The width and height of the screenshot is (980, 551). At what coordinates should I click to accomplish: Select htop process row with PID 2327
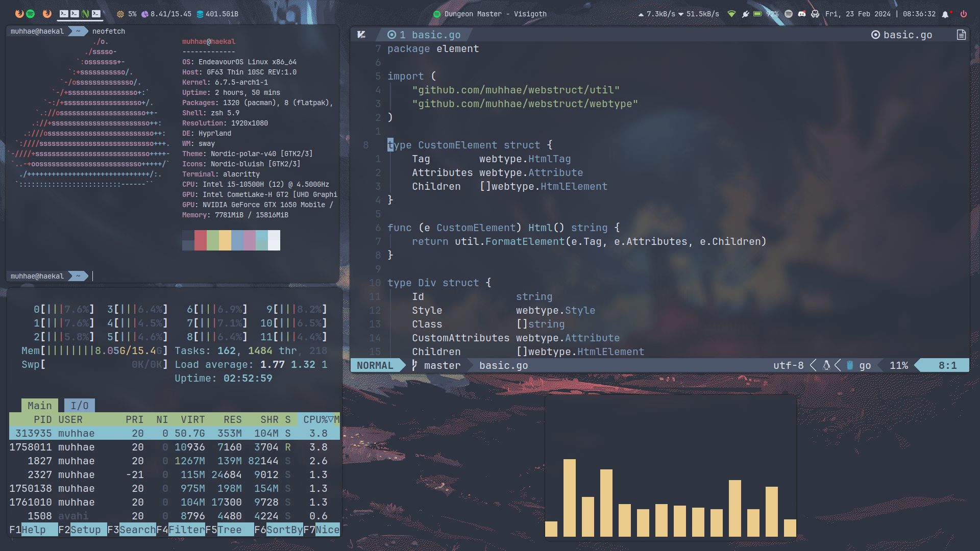(175, 474)
